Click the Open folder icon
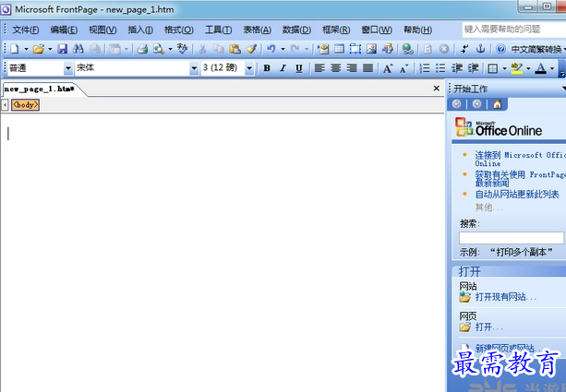Viewport: 566px width, 392px height. coord(38,49)
